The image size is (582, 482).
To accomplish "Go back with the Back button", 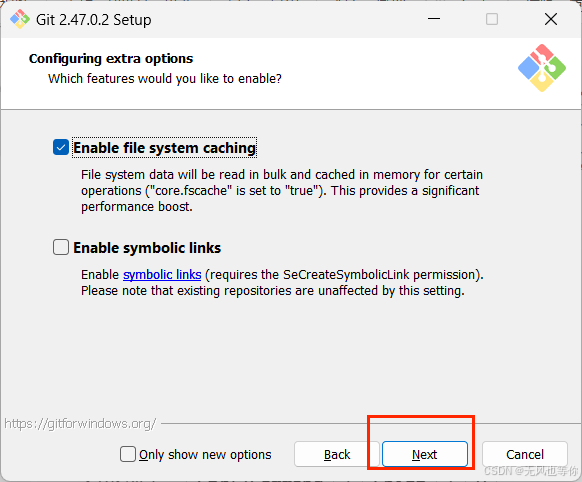I will coord(336,454).
